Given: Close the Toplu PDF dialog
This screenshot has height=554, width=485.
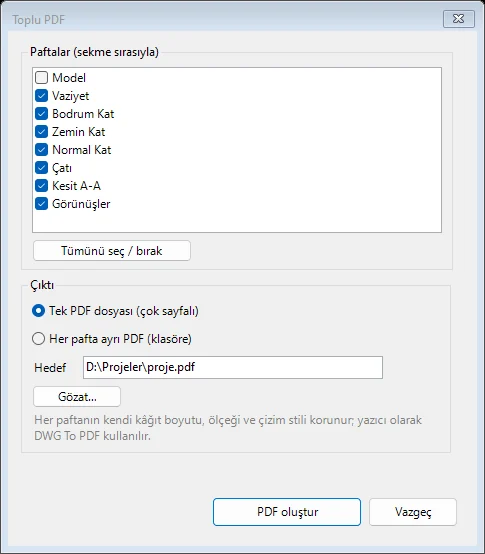Looking at the screenshot, I should pyautogui.click(x=459, y=19).
